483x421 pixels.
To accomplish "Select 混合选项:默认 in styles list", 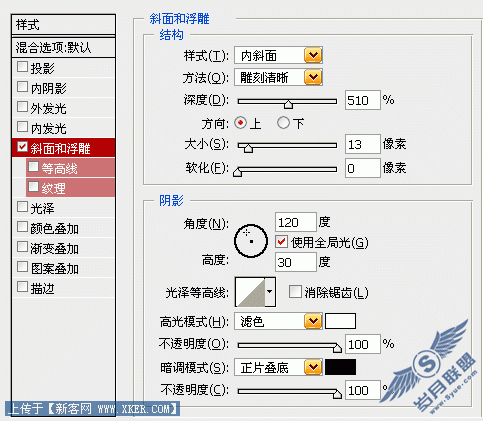I will (63, 47).
